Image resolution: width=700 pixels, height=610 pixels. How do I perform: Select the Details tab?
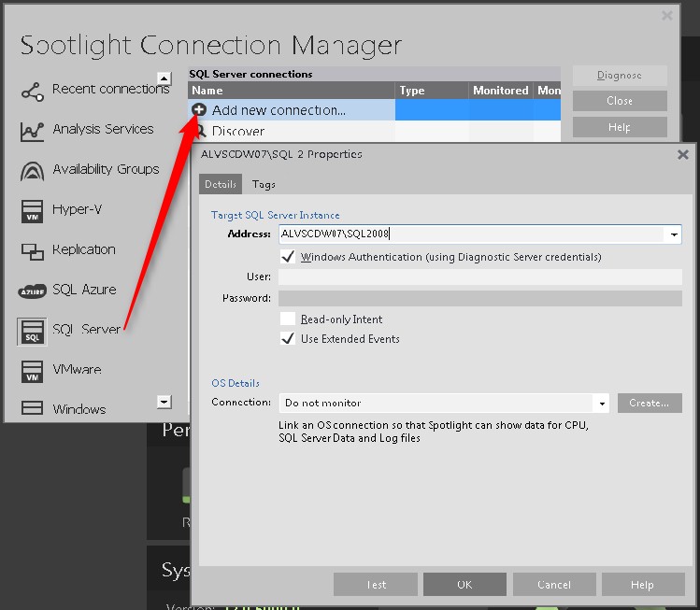(221, 185)
